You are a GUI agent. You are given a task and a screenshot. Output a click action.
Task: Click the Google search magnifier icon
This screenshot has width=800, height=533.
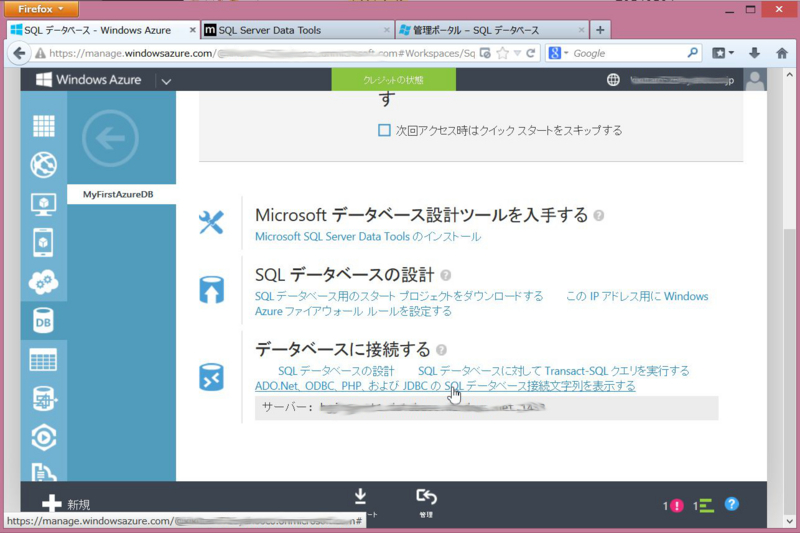point(692,53)
